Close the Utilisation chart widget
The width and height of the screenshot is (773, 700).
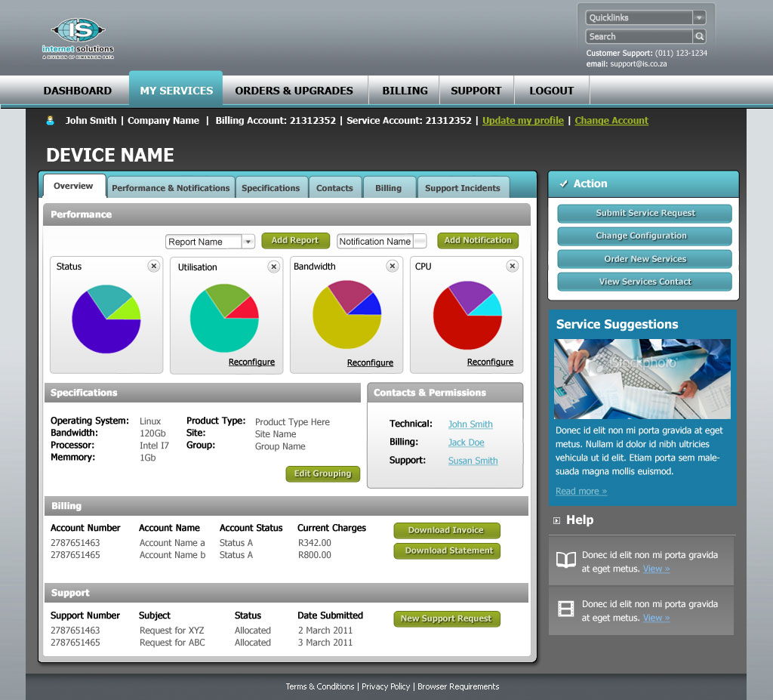[273, 267]
